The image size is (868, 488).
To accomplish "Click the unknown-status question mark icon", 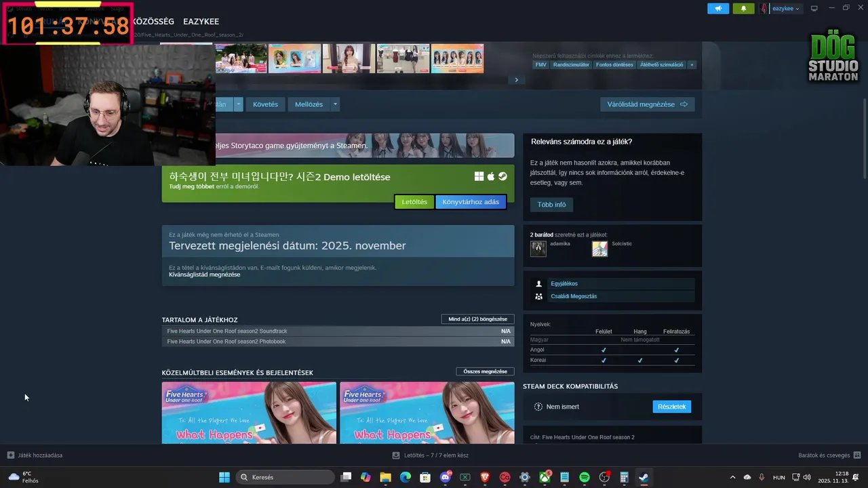I will coord(538,407).
